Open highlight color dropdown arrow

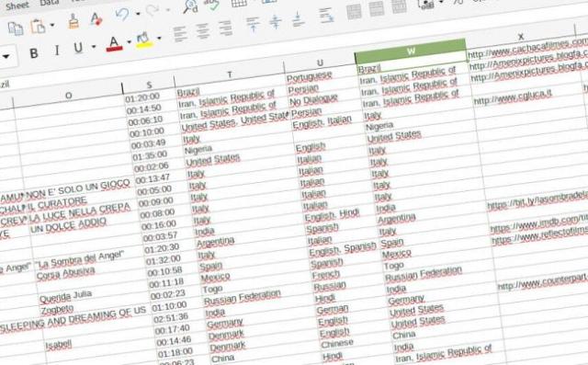pyautogui.click(x=159, y=38)
